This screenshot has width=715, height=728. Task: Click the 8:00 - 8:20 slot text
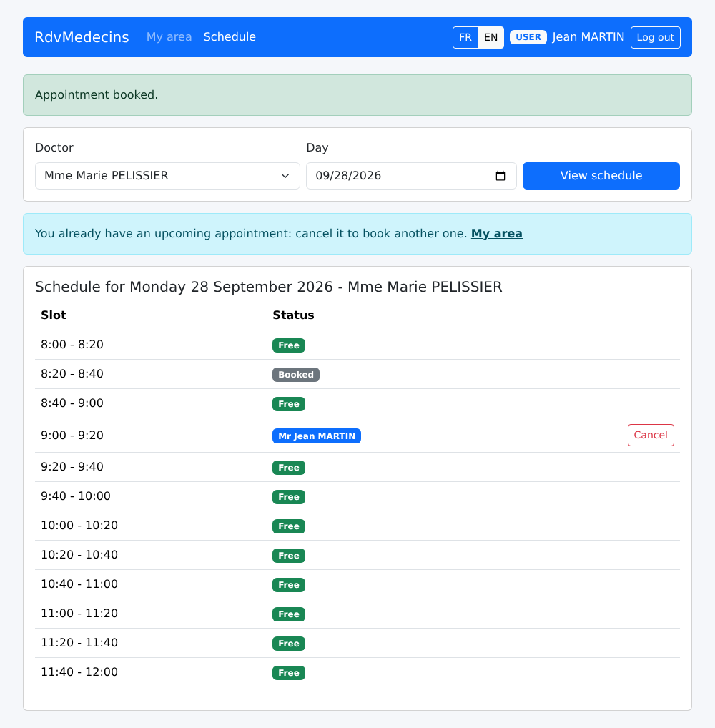click(x=72, y=345)
